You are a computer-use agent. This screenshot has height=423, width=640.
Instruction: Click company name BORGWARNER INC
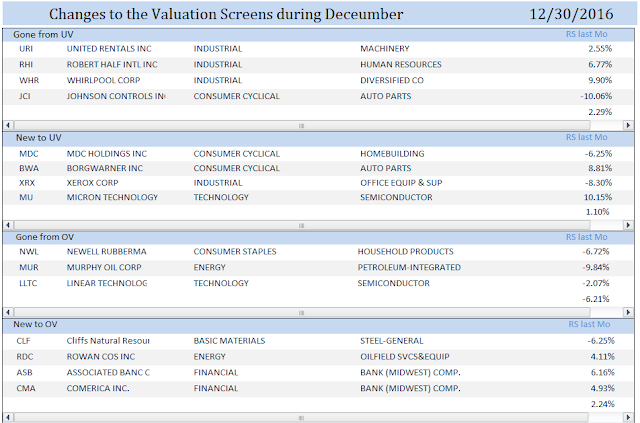click(x=105, y=168)
